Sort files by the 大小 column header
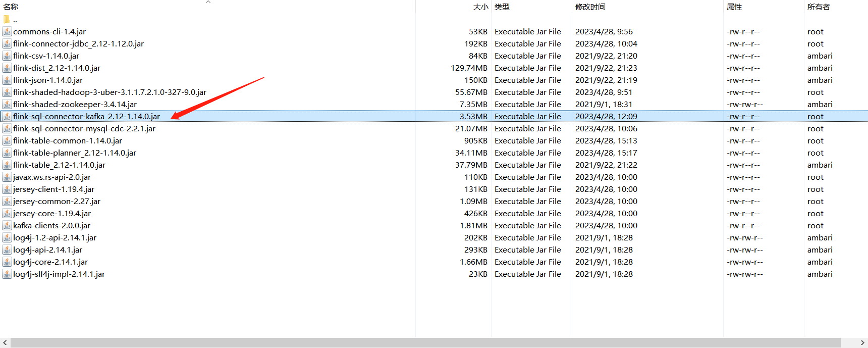The height and width of the screenshot is (348, 868). coord(480,7)
